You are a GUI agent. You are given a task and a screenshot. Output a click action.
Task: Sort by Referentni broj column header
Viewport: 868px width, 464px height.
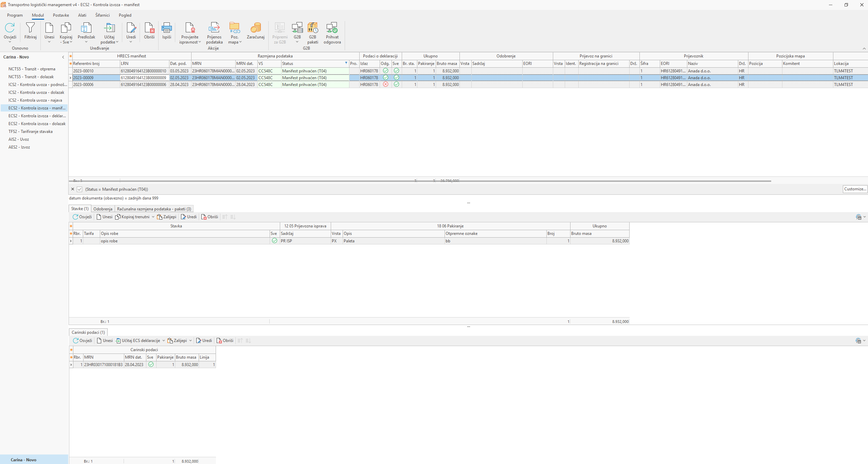pyautogui.click(x=96, y=64)
